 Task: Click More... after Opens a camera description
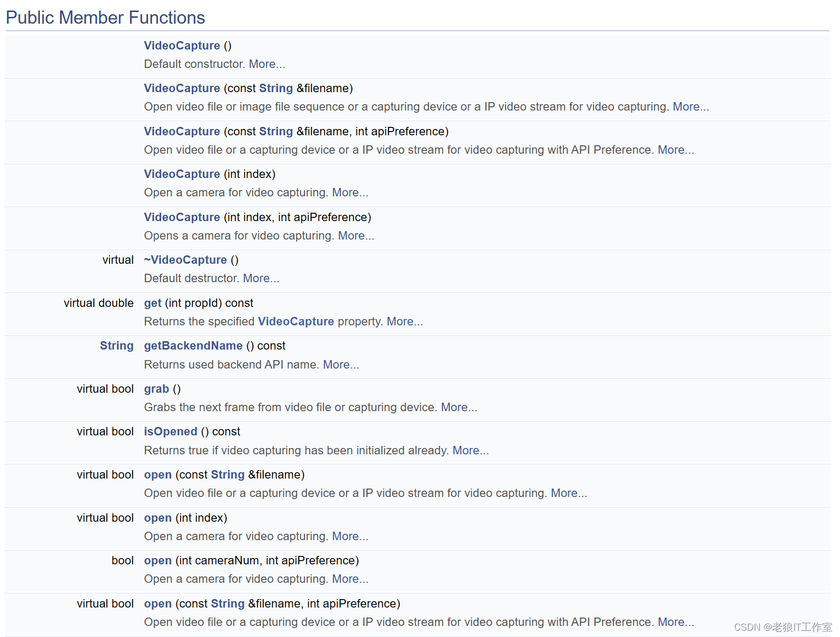[356, 236]
